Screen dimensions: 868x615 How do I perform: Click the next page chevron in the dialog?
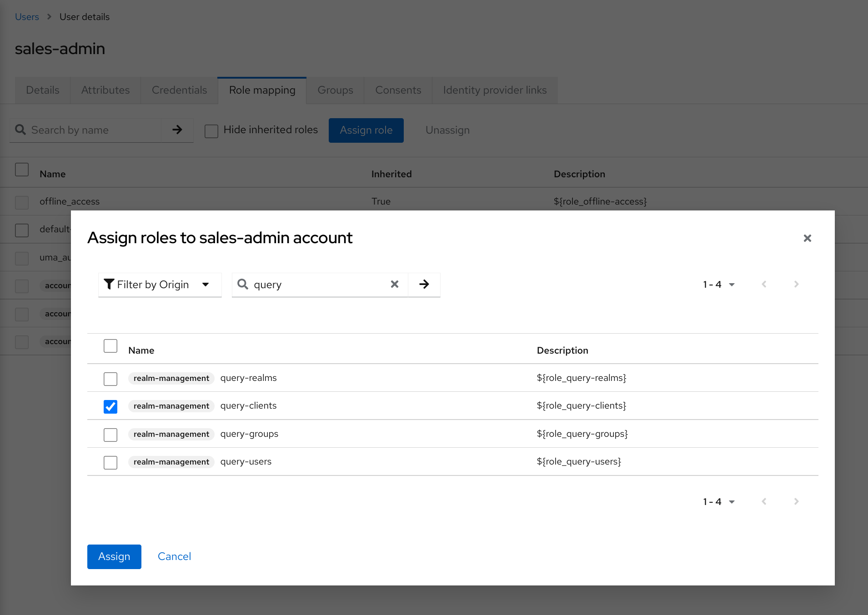(x=796, y=284)
